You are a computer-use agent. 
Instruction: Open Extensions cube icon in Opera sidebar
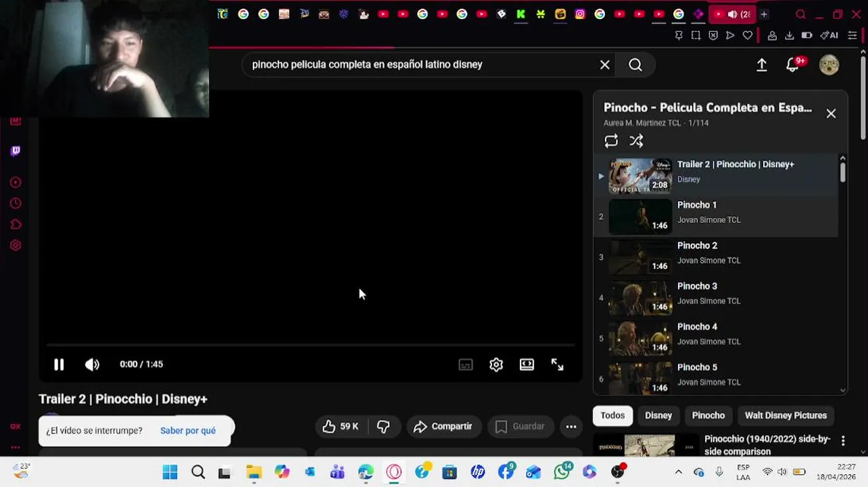click(15, 225)
